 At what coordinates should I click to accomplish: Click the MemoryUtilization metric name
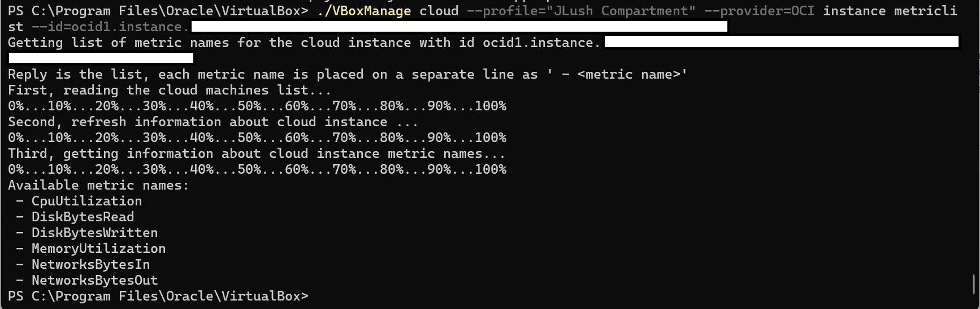coord(98,248)
